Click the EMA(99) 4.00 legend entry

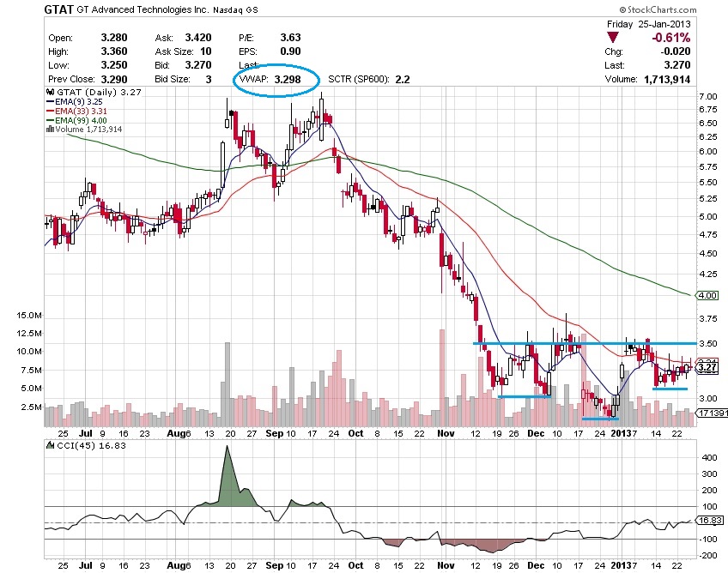coord(82,120)
